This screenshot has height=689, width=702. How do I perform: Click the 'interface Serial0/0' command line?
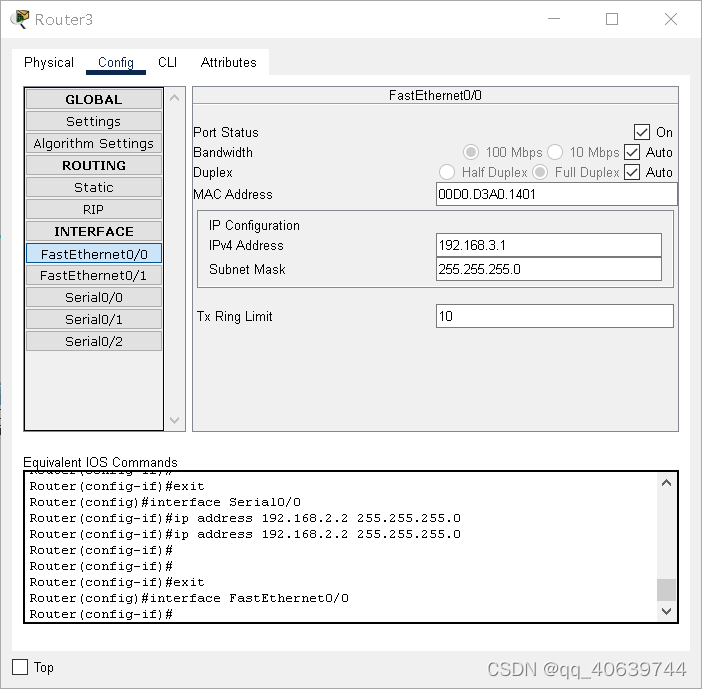point(165,502)
